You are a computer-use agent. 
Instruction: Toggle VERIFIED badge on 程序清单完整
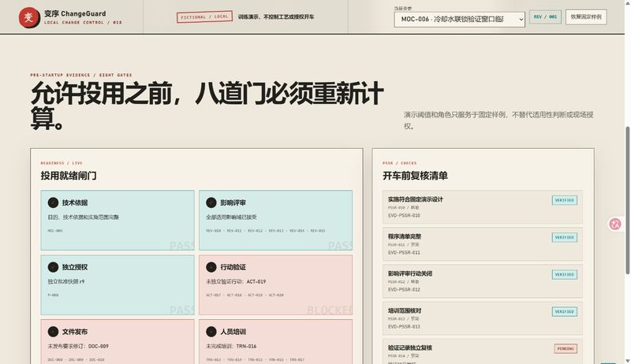(565, 237)
